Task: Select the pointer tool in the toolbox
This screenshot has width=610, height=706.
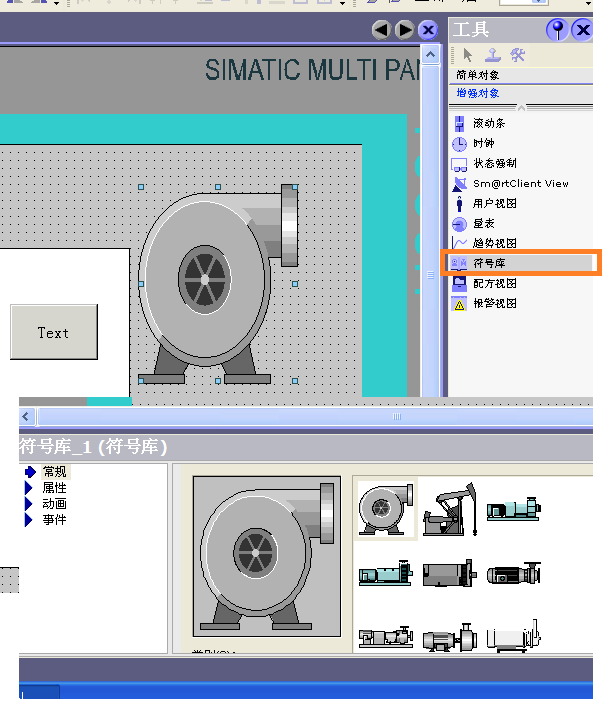Action: pos(468,55)
